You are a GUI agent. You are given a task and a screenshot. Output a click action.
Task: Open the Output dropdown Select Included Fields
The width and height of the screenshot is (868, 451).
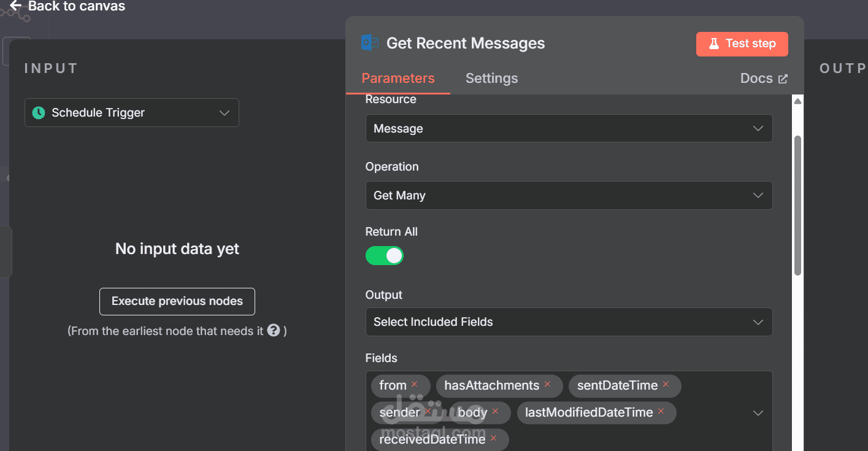coord(569,322)
